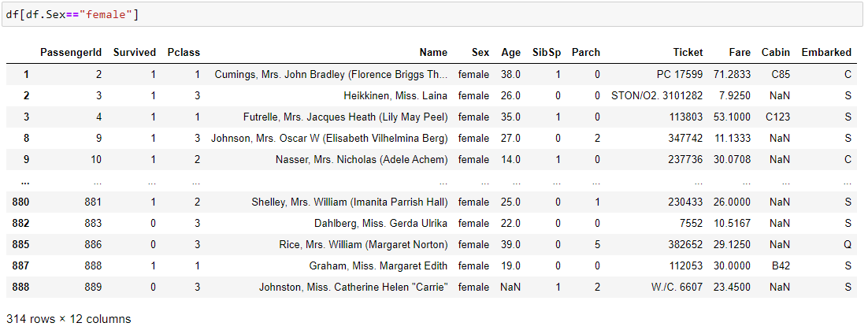Select the Parch column header
Viewport: 868px width, 334px height.
click(586, 53)
